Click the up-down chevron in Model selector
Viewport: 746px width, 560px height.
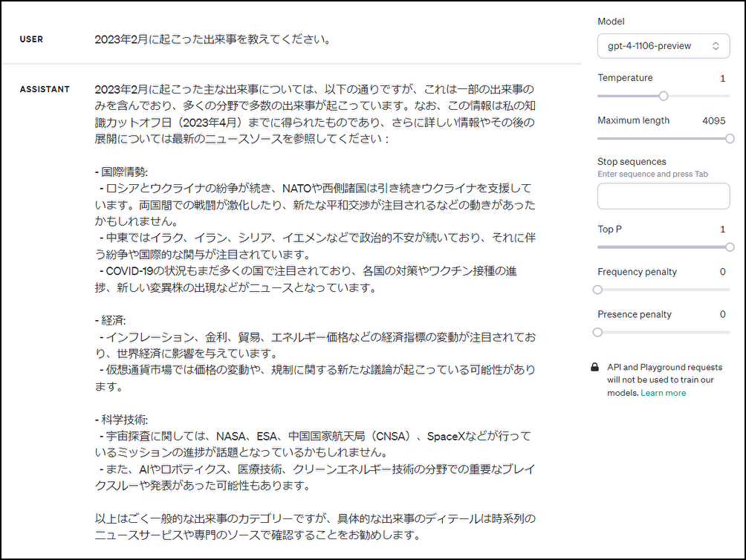(716, 46)
